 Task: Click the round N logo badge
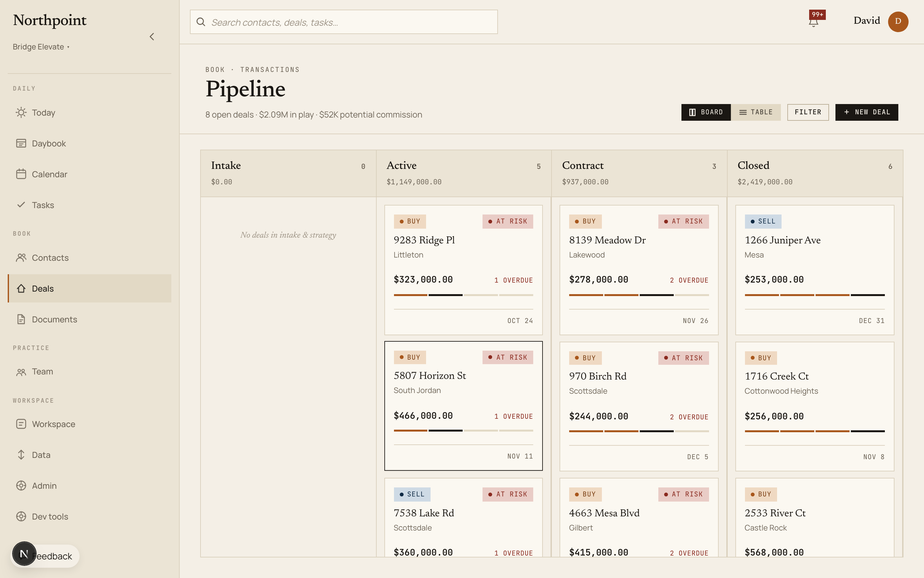(24, 554)
